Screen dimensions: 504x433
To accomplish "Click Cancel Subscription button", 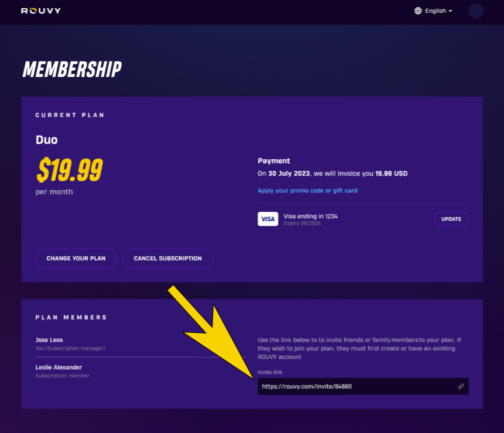I will tap(167, 258).
